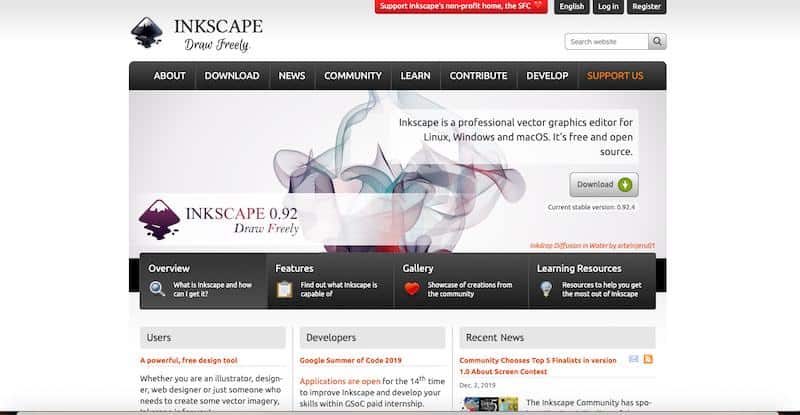Click the orange RSS feed icon

648,359
